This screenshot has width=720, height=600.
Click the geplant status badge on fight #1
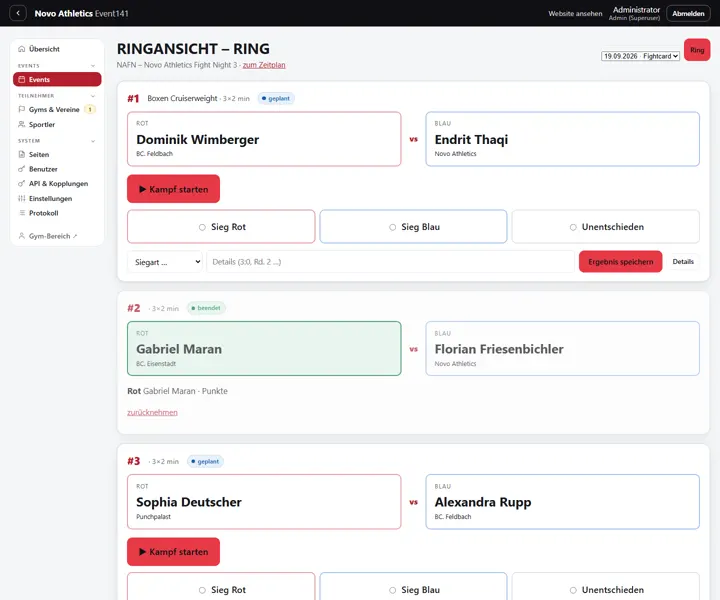pyautogui.click(x=276, y=98)
